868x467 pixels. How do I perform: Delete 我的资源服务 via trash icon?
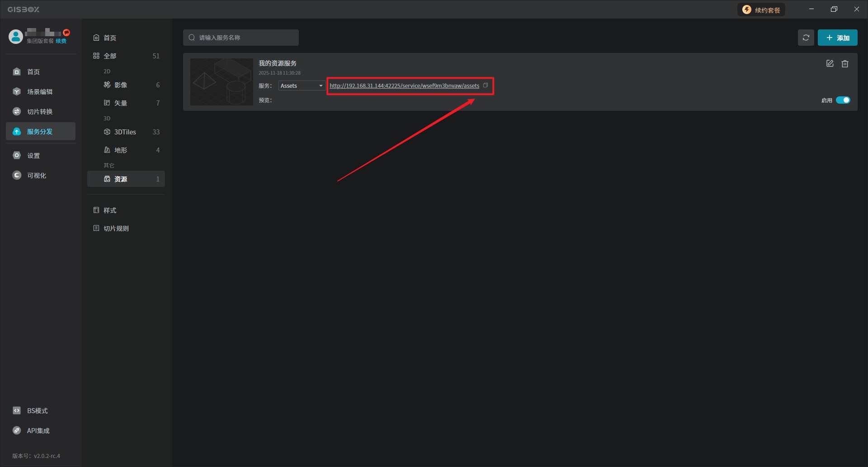[x=844, y=64]
